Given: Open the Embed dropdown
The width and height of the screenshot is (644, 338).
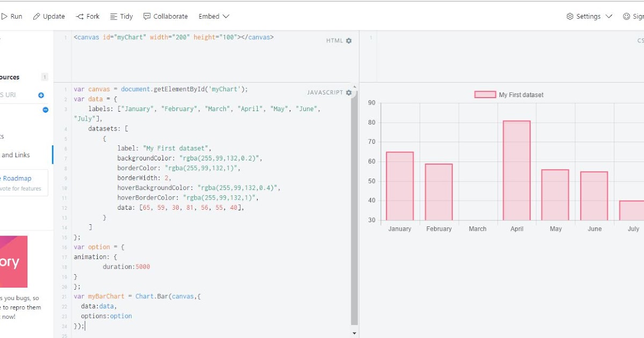Looking at the screenshot, I should pyautogui.click(x=214, y=16).
